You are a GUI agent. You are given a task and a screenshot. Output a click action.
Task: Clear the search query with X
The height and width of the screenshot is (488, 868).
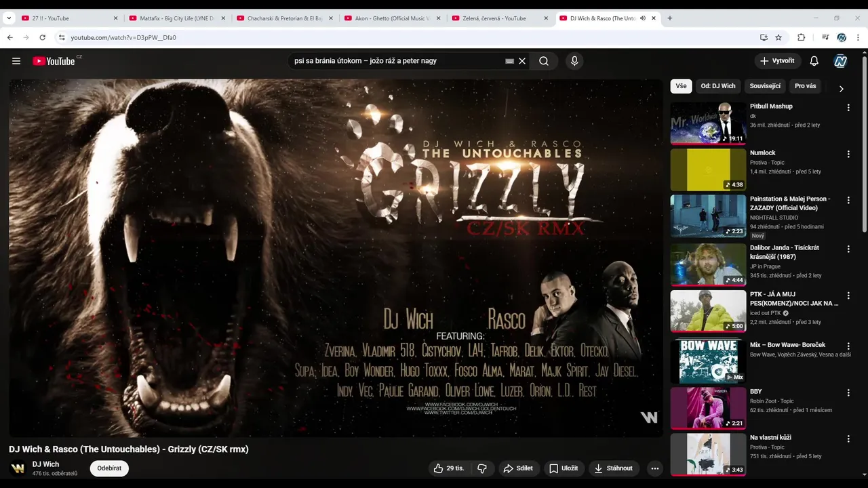coord(522,61)
